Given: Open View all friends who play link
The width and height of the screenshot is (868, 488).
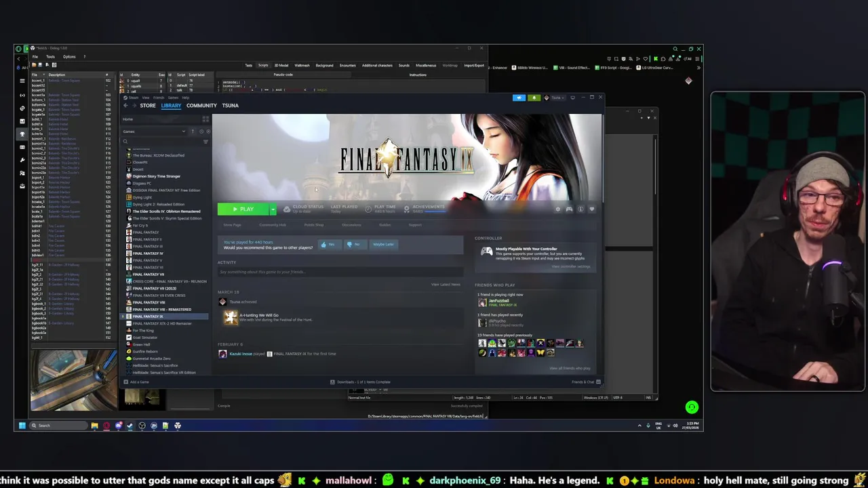Looking at the screenshot, I should tap(570, 368).
